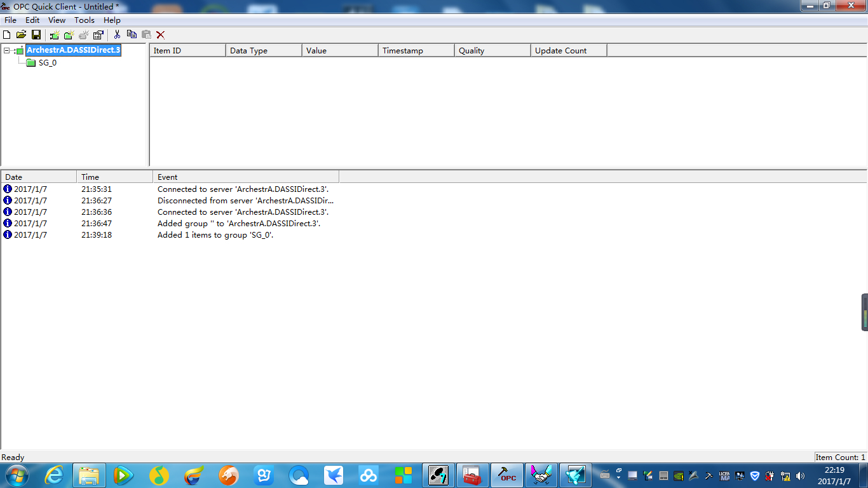The width and height of the screenshot is (868, 488).
Task: Open the File menu
Action: (10, 20)
